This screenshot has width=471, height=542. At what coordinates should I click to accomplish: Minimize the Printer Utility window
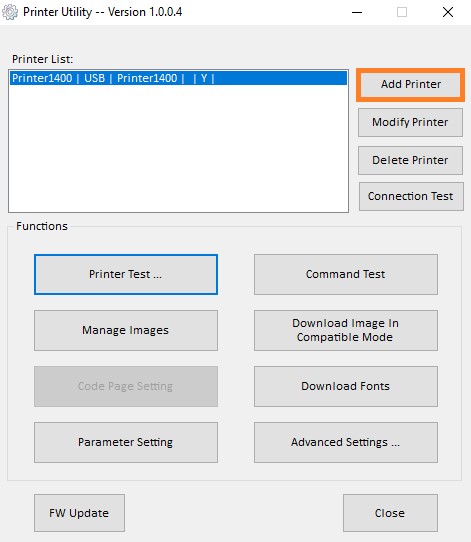357,12
